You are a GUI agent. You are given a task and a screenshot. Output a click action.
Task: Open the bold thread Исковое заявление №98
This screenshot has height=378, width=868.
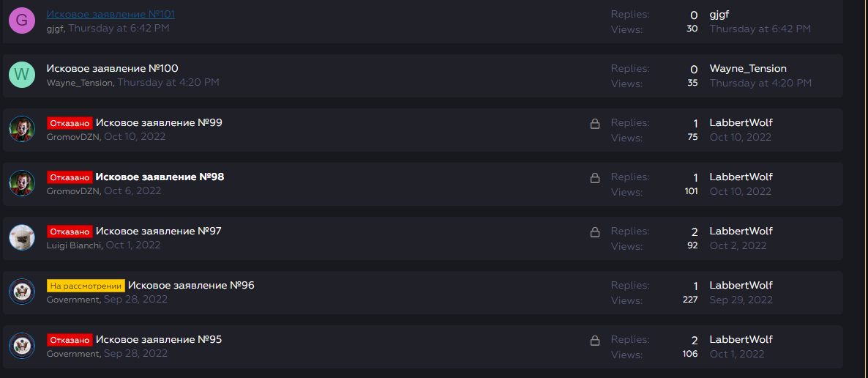(x=160, y=177)
